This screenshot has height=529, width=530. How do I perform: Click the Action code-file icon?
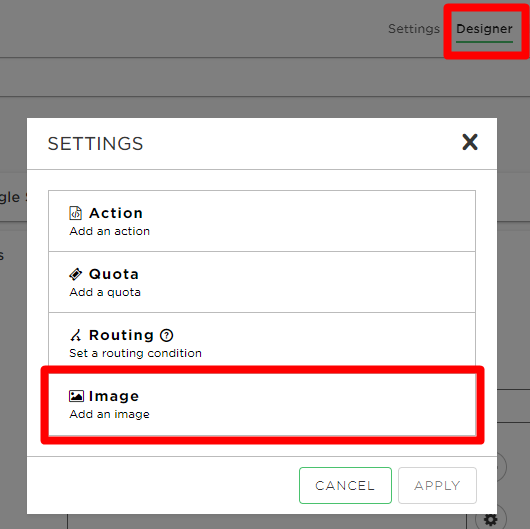click(x=75, y=213)
